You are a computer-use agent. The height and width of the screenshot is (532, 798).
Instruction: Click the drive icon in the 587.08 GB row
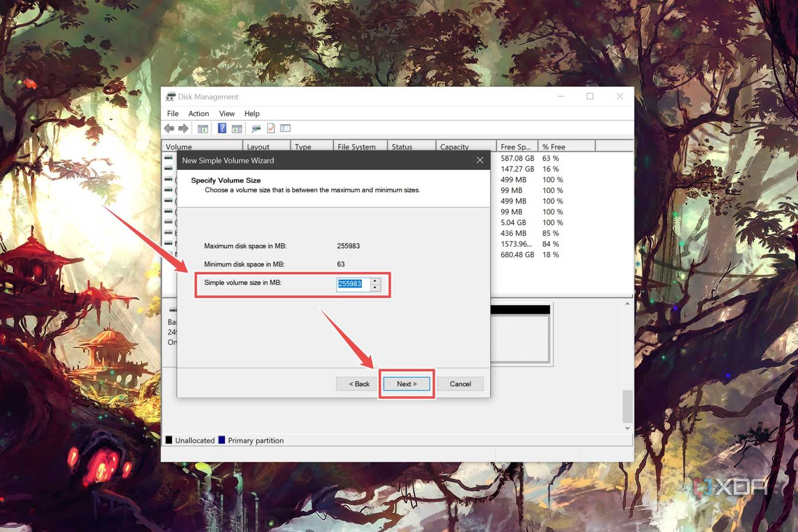168,158
